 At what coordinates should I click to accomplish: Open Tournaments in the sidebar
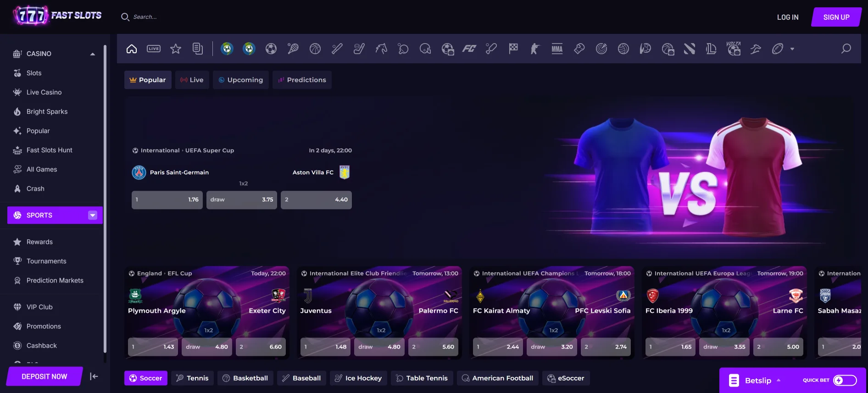click(x=46, y=261)
